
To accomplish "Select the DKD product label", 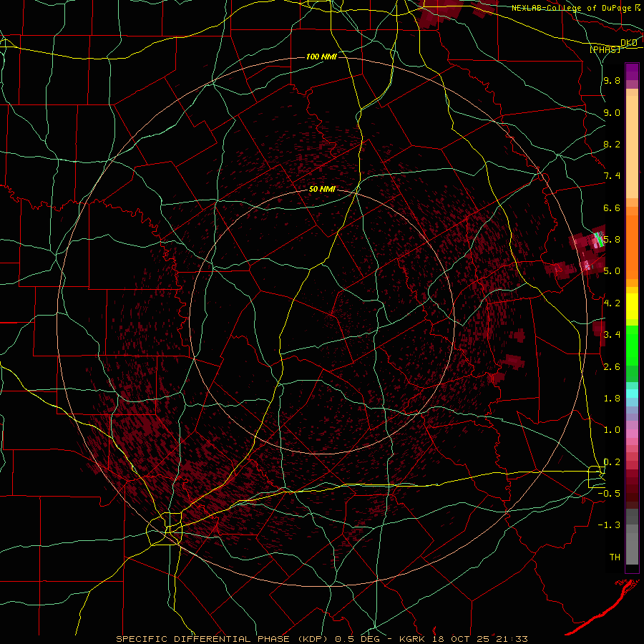I will [x=628, y=43].
